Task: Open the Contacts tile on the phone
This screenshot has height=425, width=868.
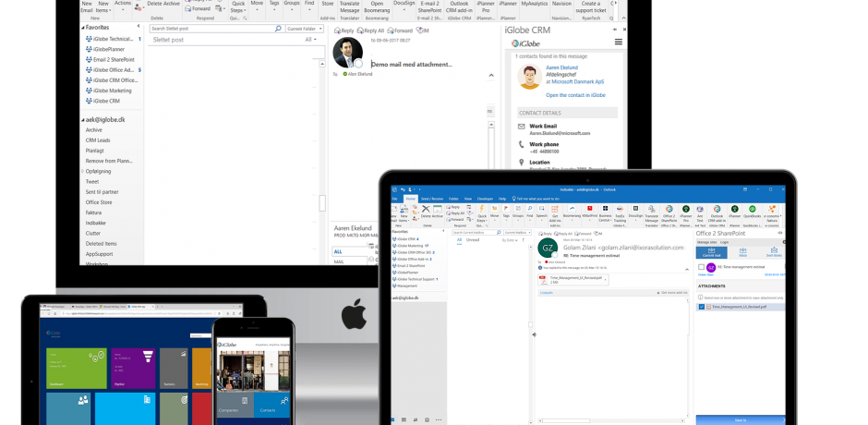Action: point(271,405)
